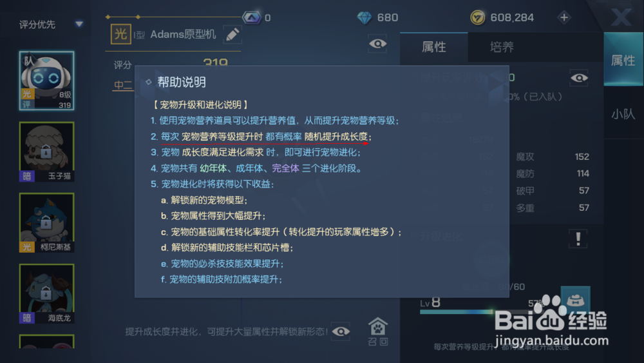Click the pet food bowl feed icon
Viewport: 644px width, 363px height.
point(575,300)
